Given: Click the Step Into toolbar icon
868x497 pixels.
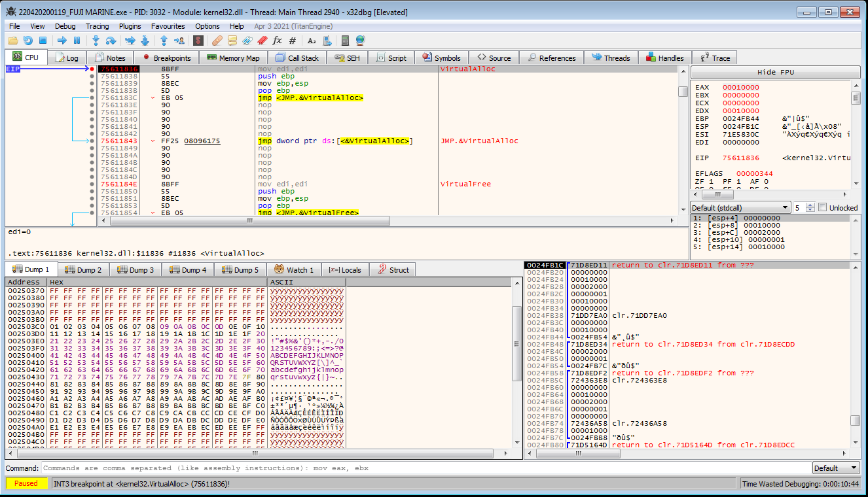Looking at the screenshot, I should pyautogui.click(x=96, y=41).
